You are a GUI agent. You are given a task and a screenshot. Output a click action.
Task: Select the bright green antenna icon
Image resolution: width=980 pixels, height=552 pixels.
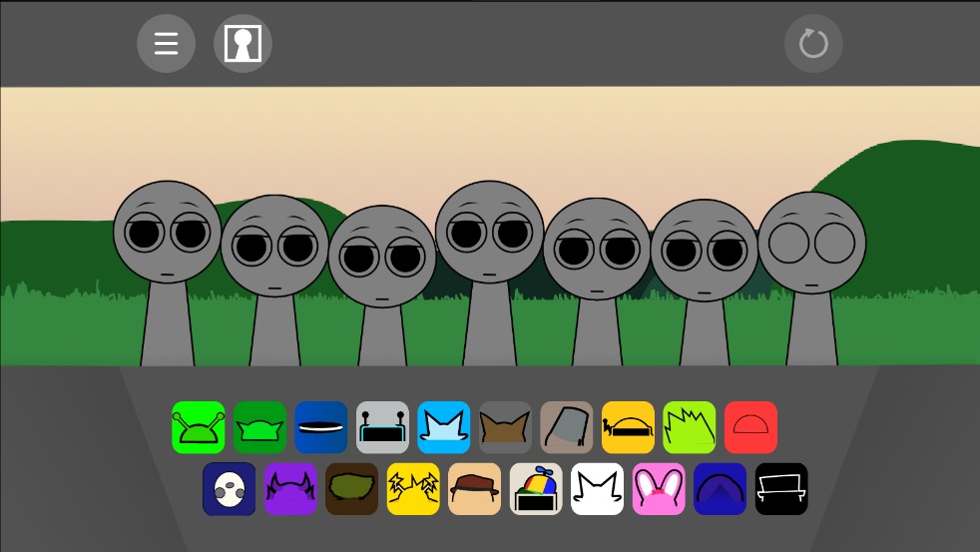point(199,427)
